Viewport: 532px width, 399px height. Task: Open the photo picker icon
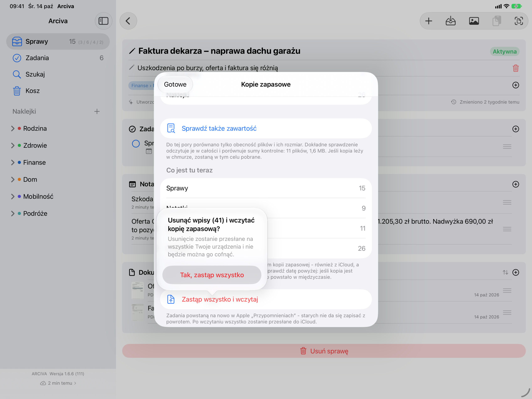point(474,21)
